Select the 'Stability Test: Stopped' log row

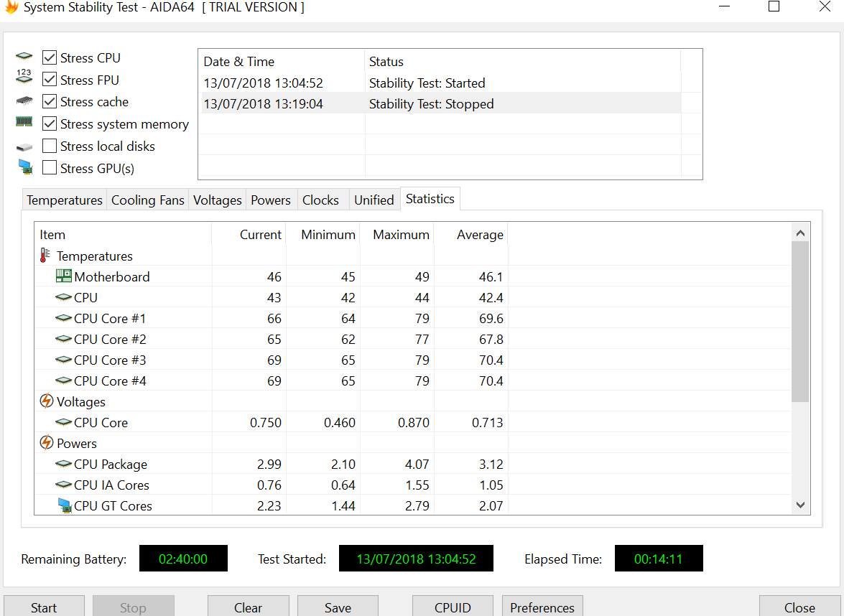coord(441,104)
